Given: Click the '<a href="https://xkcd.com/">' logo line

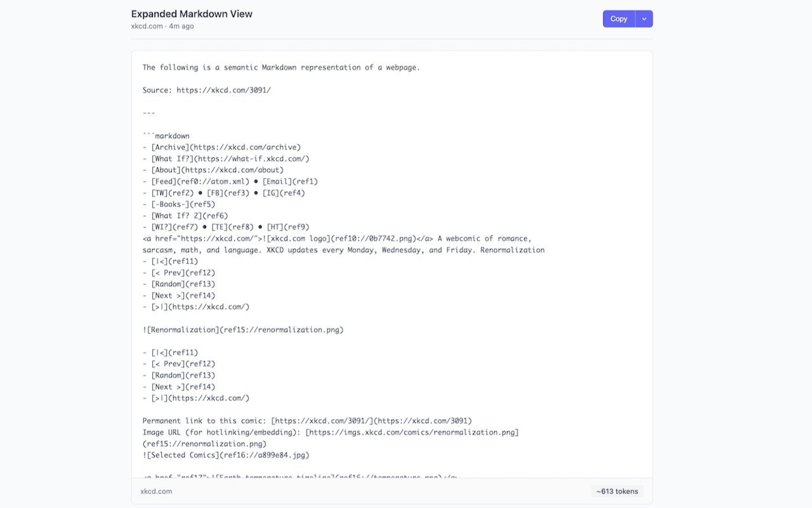Looking at the screenshot, I should pos(337,239).
